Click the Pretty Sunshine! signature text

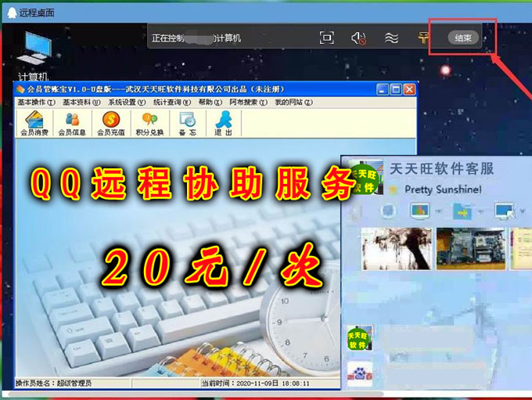pos(443,189)
